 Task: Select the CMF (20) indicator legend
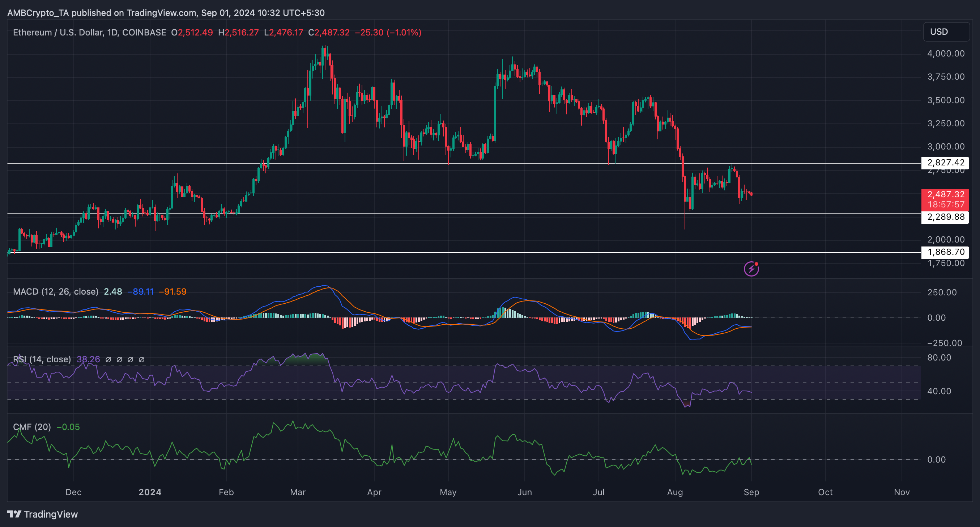32,427
